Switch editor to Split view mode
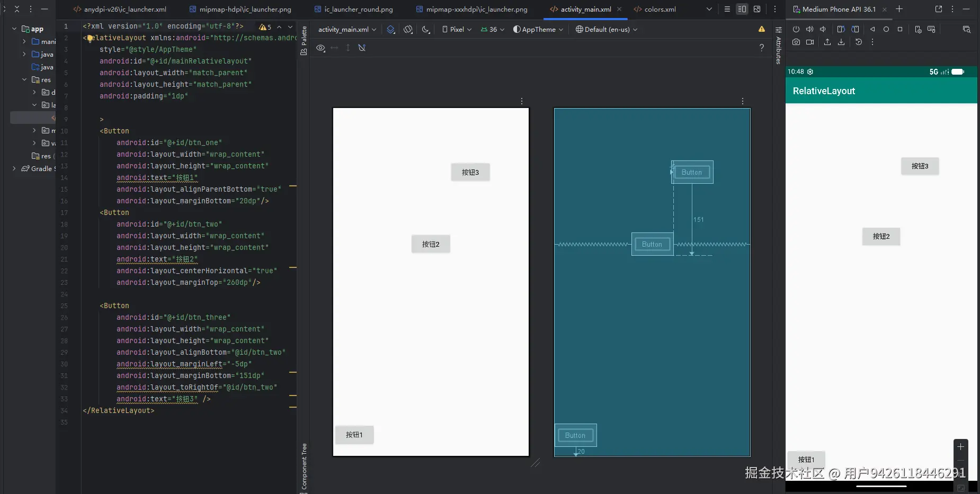 click(x=742, y=9)
